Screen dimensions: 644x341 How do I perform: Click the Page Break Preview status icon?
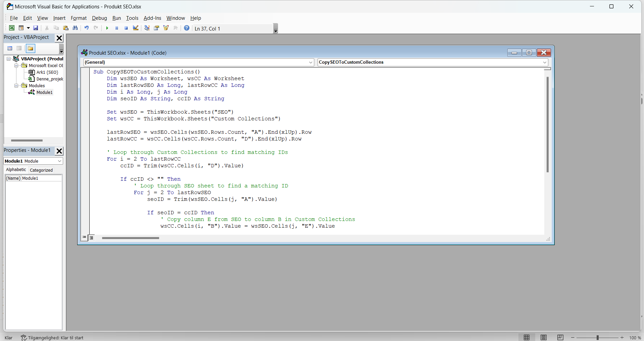coord(560,337)
